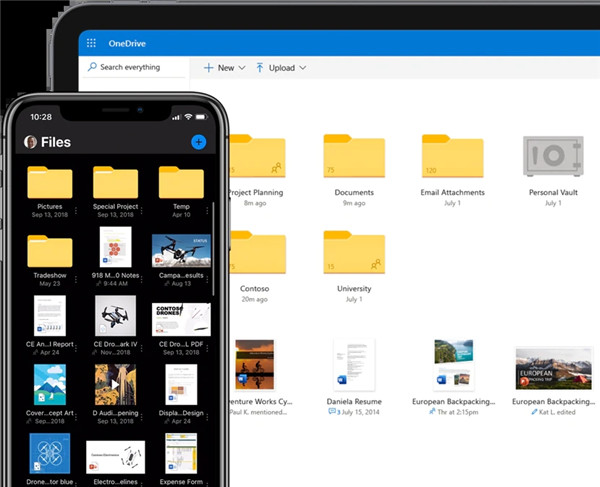Open the Pictures folder on phone
Screen dimensions: 600x487
tap(49, 183)
